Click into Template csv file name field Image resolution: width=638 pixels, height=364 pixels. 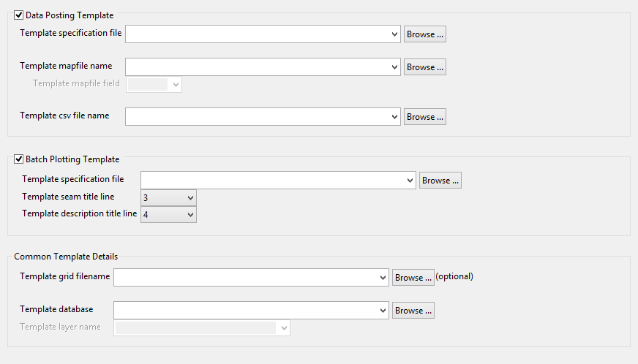point(256,117)
